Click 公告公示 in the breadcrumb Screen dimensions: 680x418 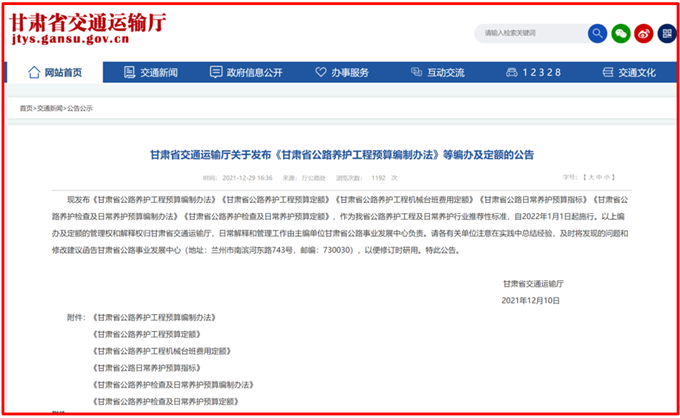(80, 107)
